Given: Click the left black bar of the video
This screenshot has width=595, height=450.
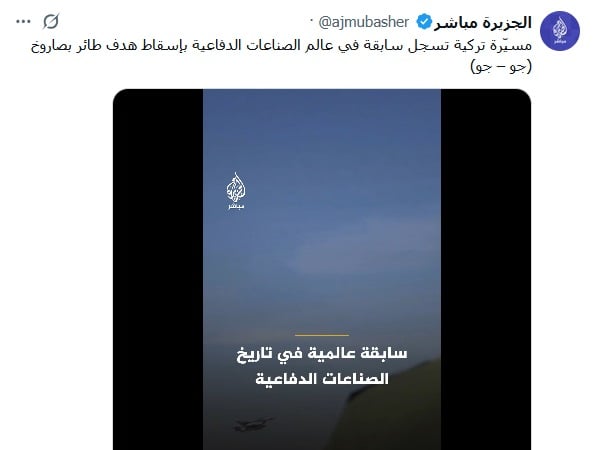Looking at the screenshot, I should tap(158, 269).
